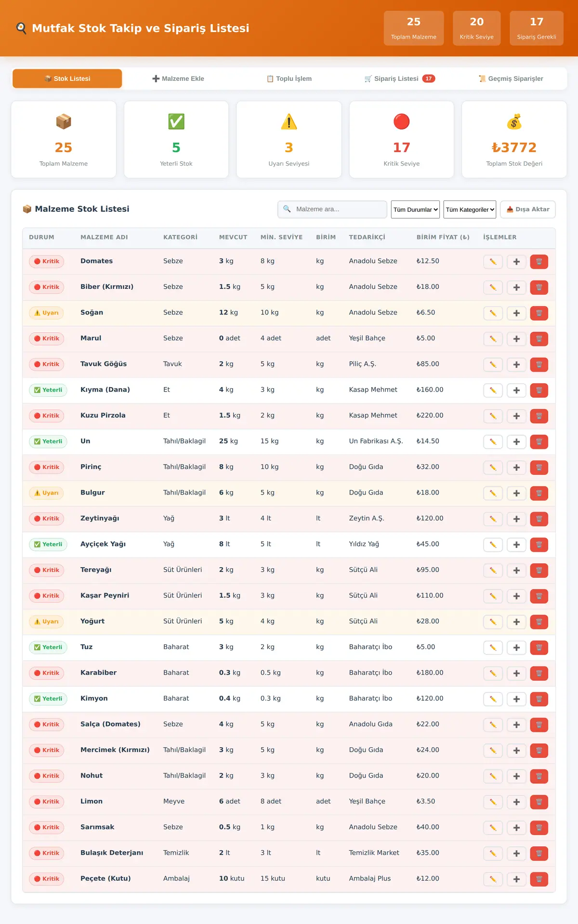Open the Tüm Kategoriler category filter
The image size is (578, 924).
click(470, 209)
